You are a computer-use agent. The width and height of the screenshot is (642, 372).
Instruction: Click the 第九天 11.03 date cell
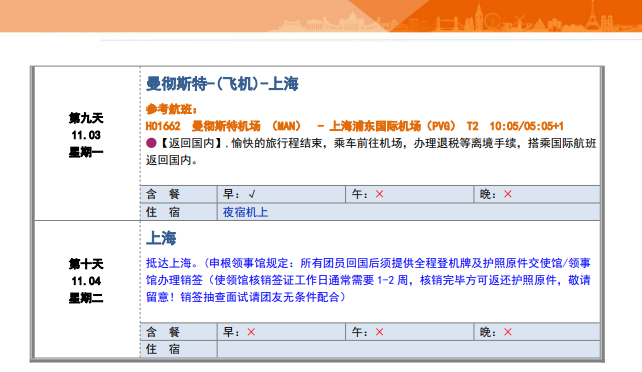(x=86, y=135)
